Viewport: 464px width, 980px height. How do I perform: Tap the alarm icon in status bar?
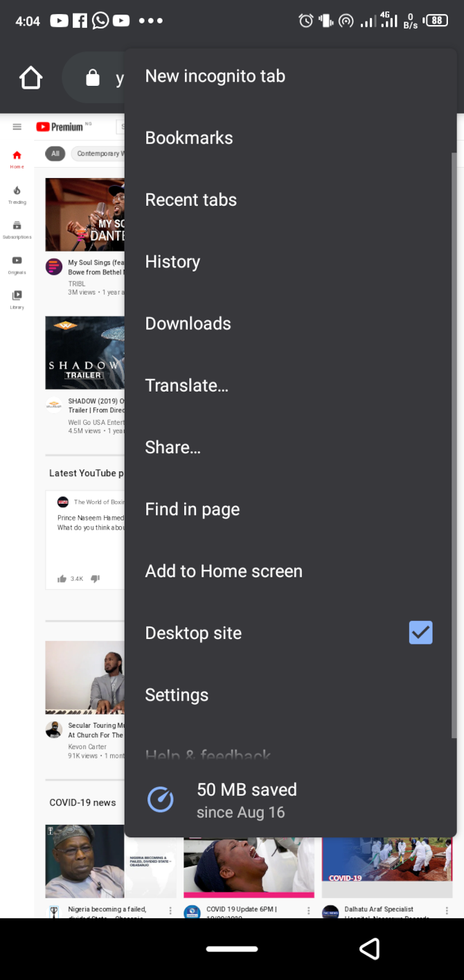[x=306, y=21]
